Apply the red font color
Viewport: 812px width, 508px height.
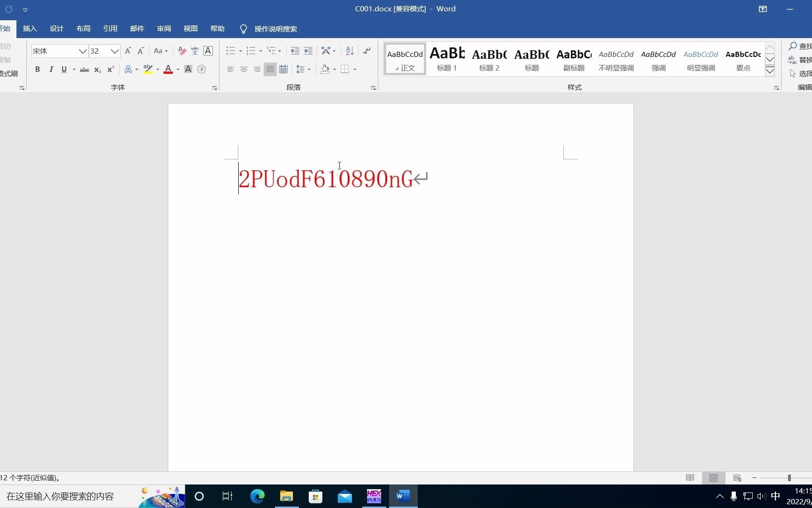coord(168,70)
